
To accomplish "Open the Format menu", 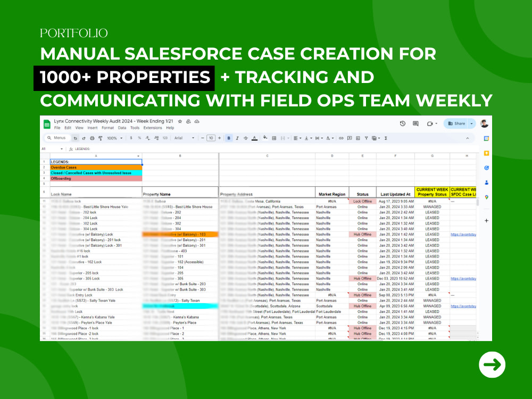I will coord(107,128).
